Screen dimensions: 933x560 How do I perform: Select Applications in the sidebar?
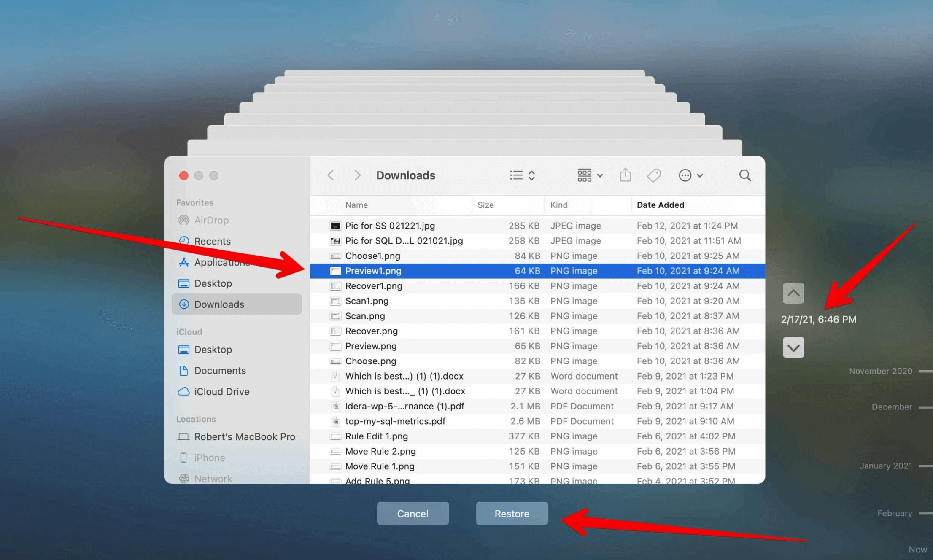221,262
